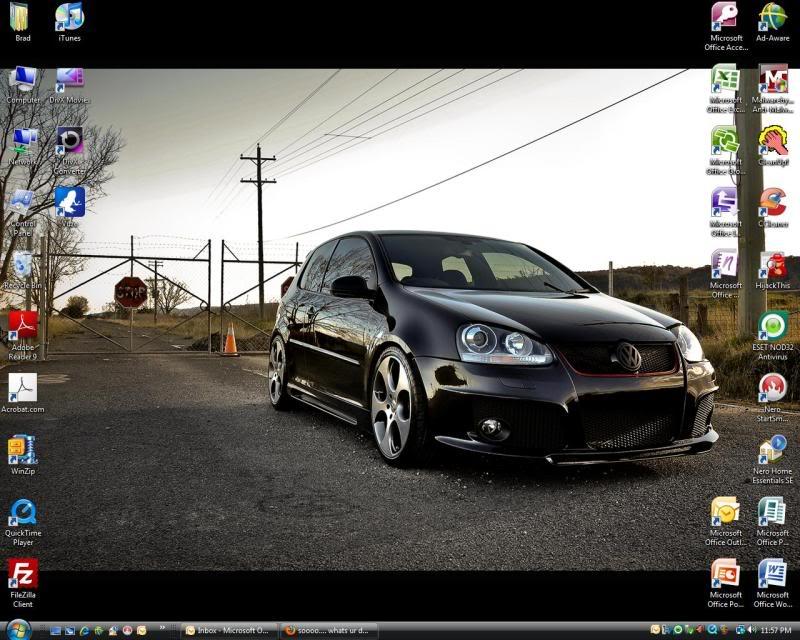This screenshot has width=800, height=640.
Task: Select the WinZip desktop shortcut
Action: [x=22, y=455]
